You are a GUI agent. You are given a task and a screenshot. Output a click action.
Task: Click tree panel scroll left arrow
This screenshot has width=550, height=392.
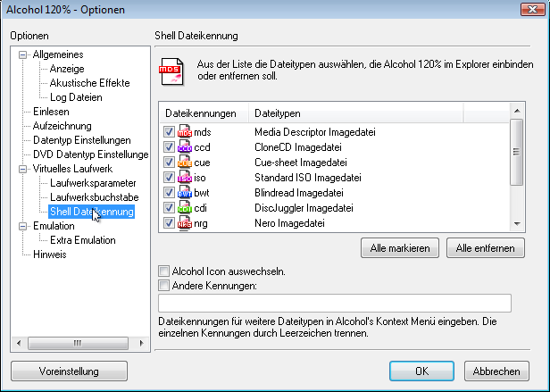click(x=19, y=343)
